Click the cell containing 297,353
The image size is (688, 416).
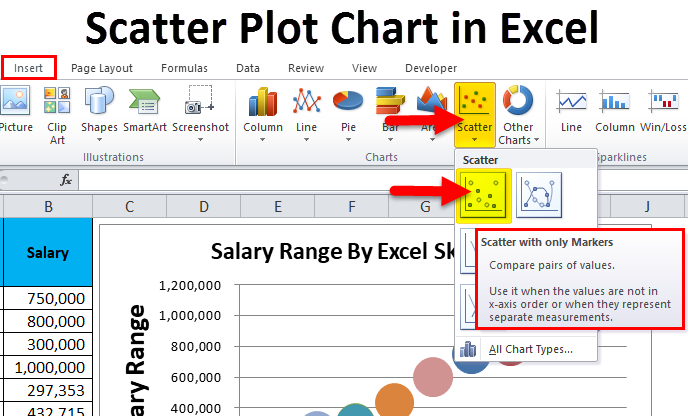(48, 390)
